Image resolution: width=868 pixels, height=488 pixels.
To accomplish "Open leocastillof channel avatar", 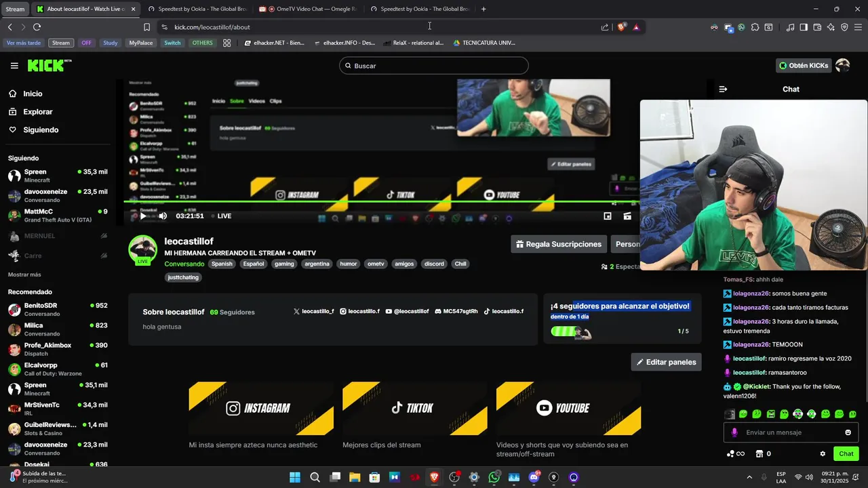I will pos(143,249).
